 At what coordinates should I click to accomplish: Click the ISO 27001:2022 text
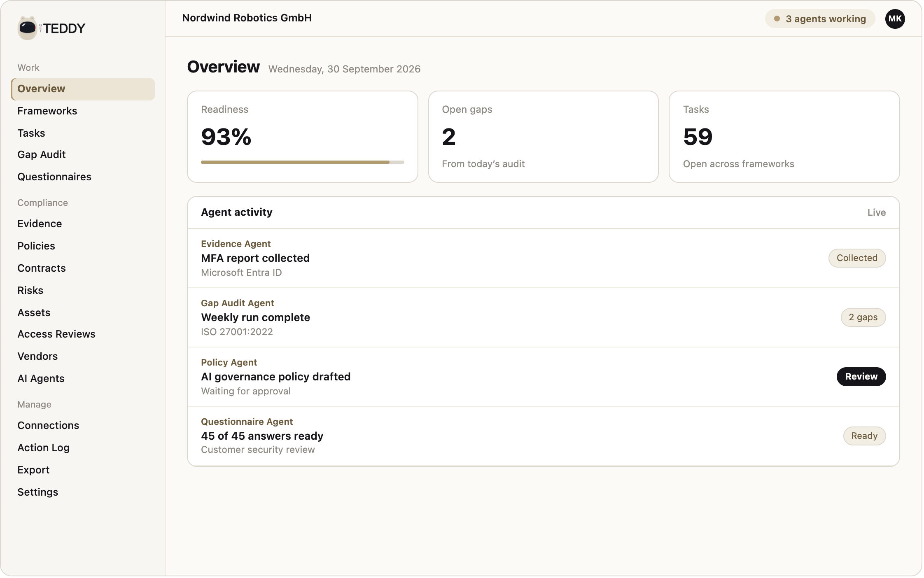(x=237, y=332)
